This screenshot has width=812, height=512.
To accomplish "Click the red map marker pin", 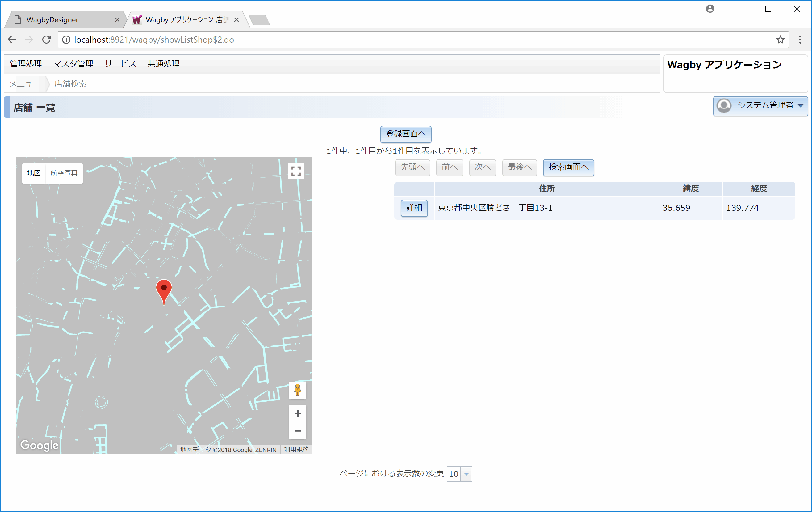I will pos(164,292).
